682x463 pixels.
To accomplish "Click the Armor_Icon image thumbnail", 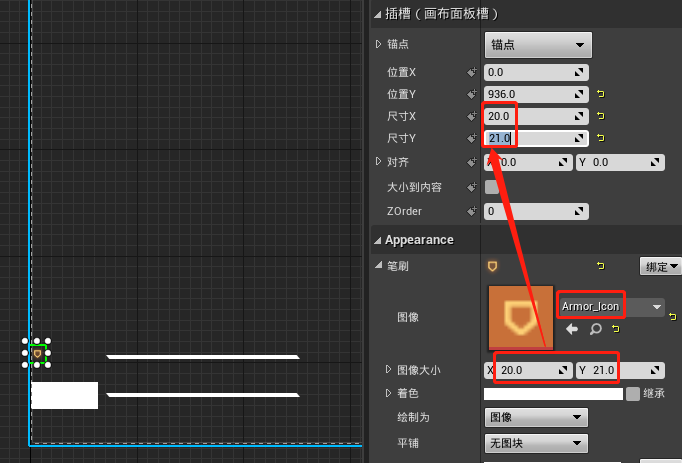I will [x=521, y=318].
